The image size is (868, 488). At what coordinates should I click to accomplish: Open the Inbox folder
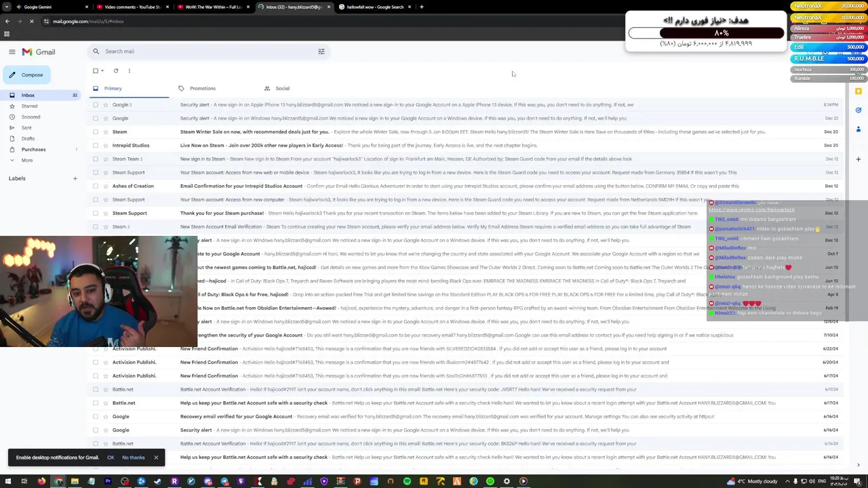point(42,96)
